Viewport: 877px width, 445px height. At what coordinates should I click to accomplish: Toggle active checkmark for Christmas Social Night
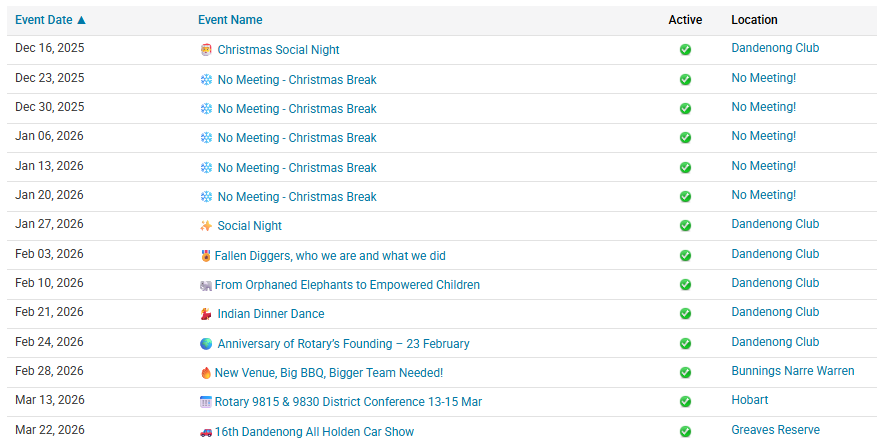click(x=685, y=50)
